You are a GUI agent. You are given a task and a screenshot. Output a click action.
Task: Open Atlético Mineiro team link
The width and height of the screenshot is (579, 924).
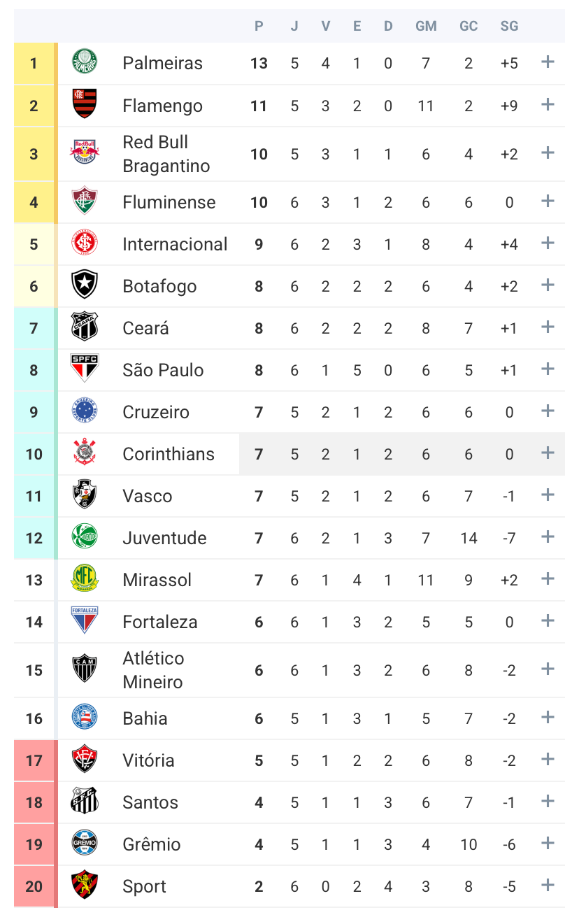click(153, 670)
